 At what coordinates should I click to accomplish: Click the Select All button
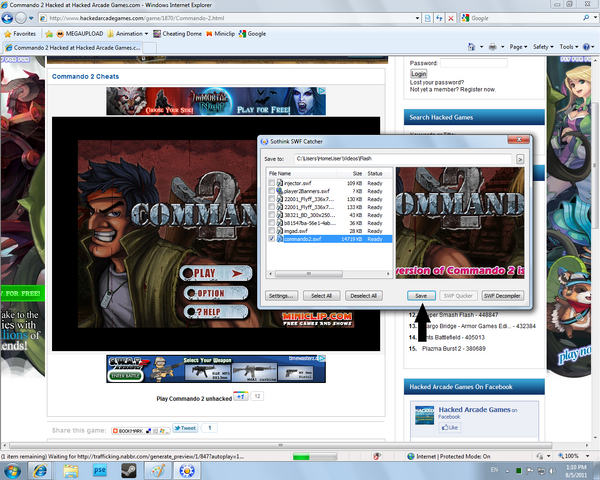[x=321, y=296]
